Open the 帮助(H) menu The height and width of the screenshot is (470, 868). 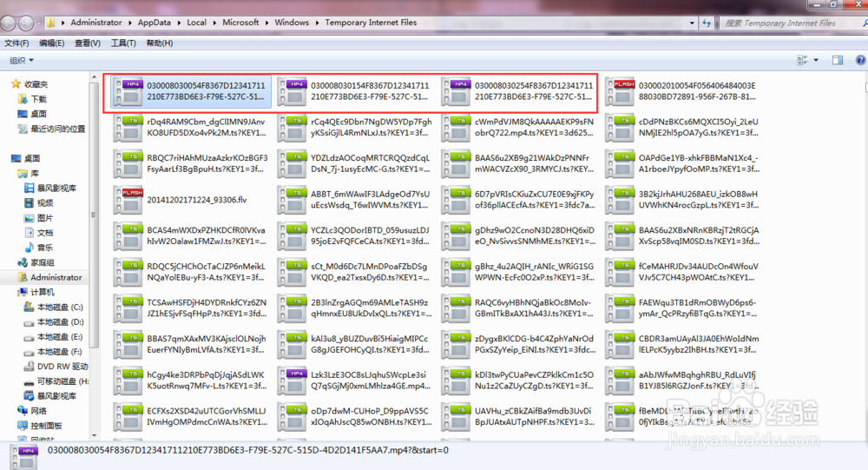pyautogui.click(x=160, y=43)
